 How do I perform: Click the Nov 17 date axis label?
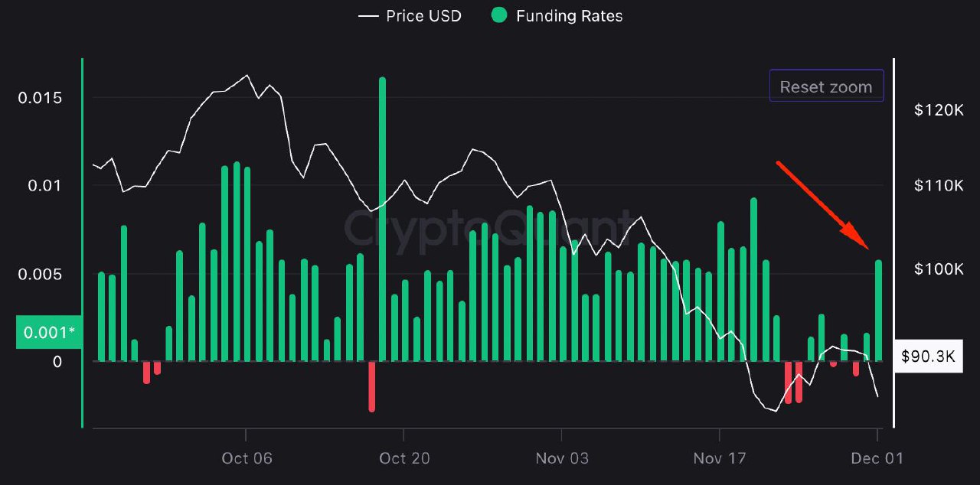pos(720,458)
